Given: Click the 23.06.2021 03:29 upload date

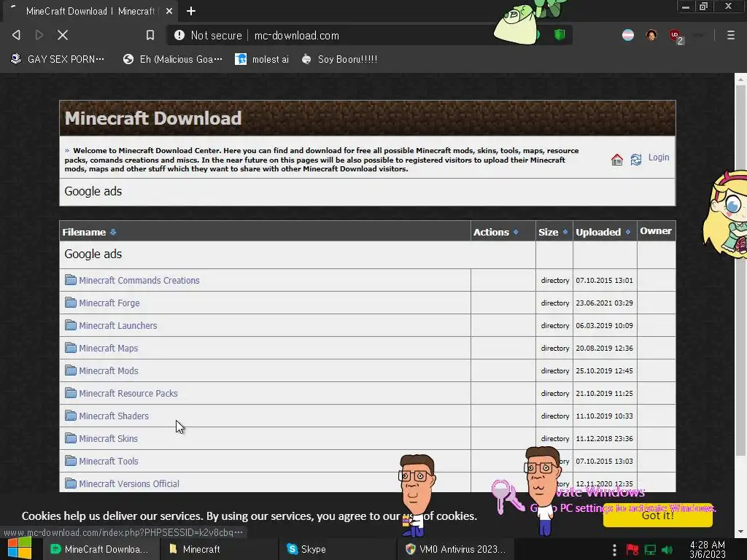Looking at the screenshot, I should point(604,303).
